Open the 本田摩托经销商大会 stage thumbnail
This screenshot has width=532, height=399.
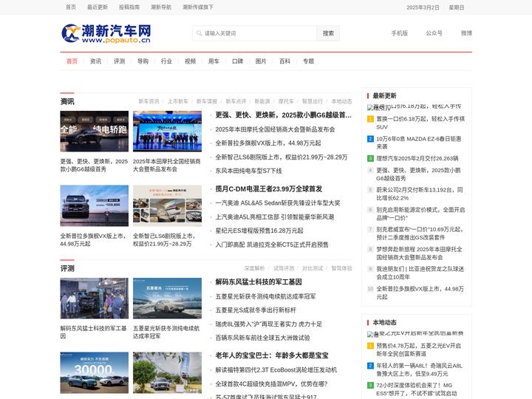pyautogui.click(x=167, y=131)
